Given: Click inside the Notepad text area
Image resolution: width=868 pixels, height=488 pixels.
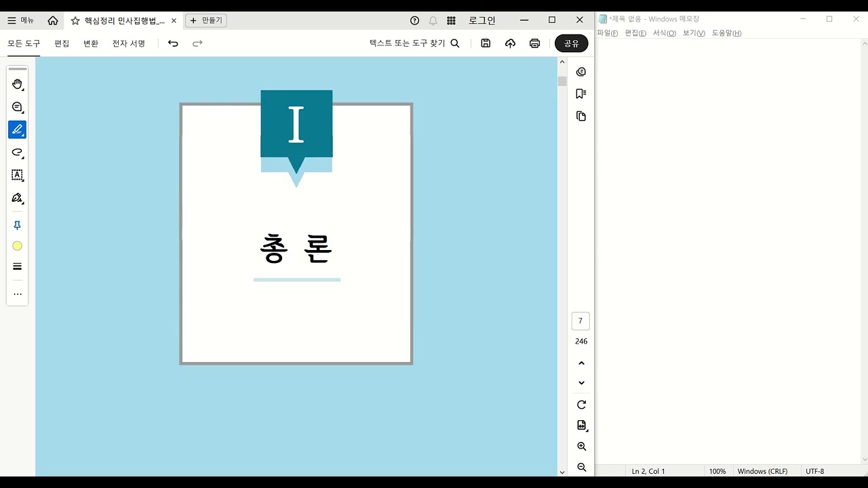Looking at the screenshot, I should 728,251.
